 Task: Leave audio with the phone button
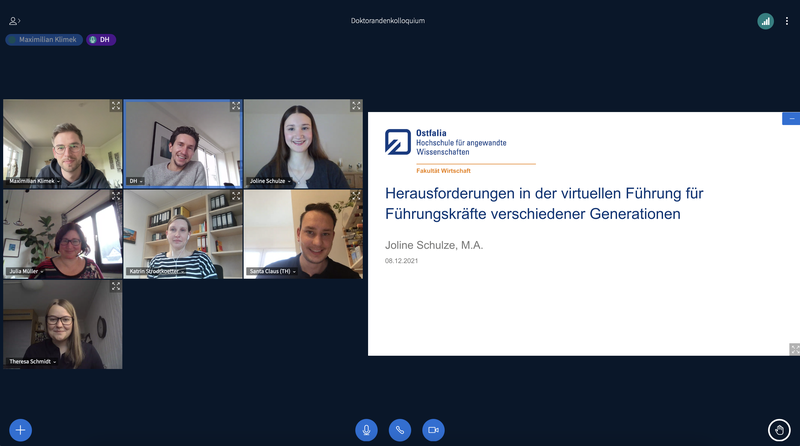[400, 430]
